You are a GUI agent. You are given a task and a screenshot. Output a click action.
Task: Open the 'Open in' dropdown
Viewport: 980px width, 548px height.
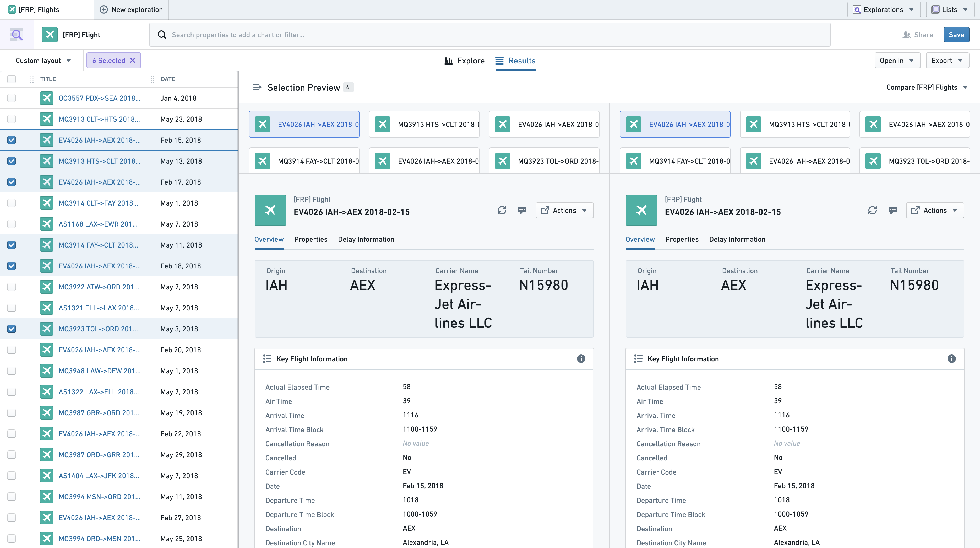897,61
